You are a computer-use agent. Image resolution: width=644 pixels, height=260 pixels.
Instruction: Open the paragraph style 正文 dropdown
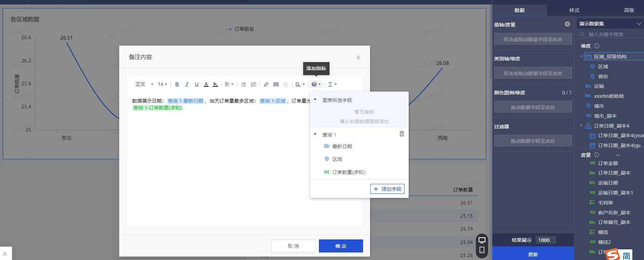click(x=144, y=84)
